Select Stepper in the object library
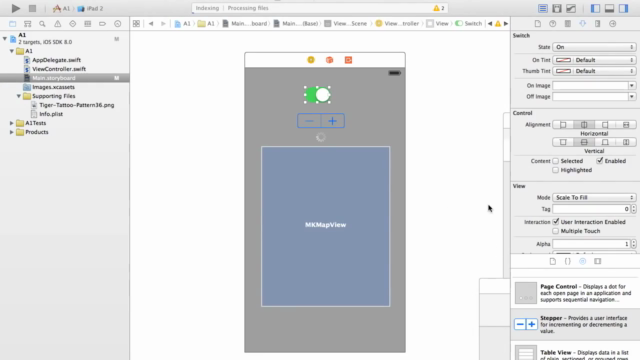This screenshot has width=640, height=360. tap(575, 324)
